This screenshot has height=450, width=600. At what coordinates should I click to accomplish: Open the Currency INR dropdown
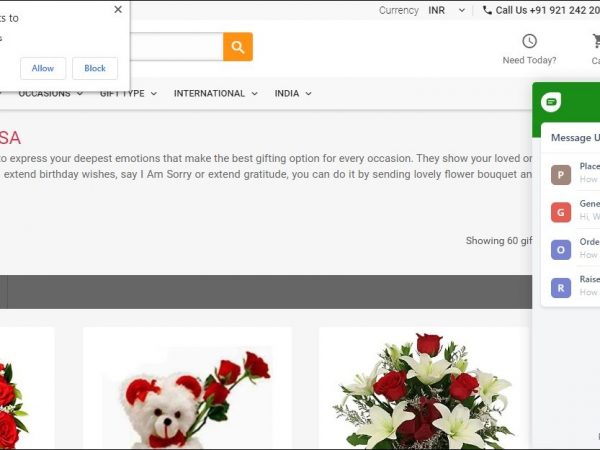pyautogui.click(x=446, y=10)
